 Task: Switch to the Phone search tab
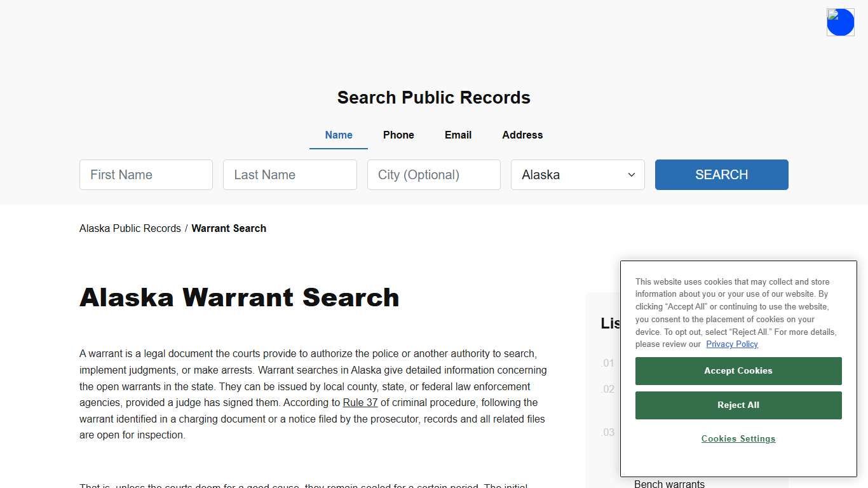[398, 135]
